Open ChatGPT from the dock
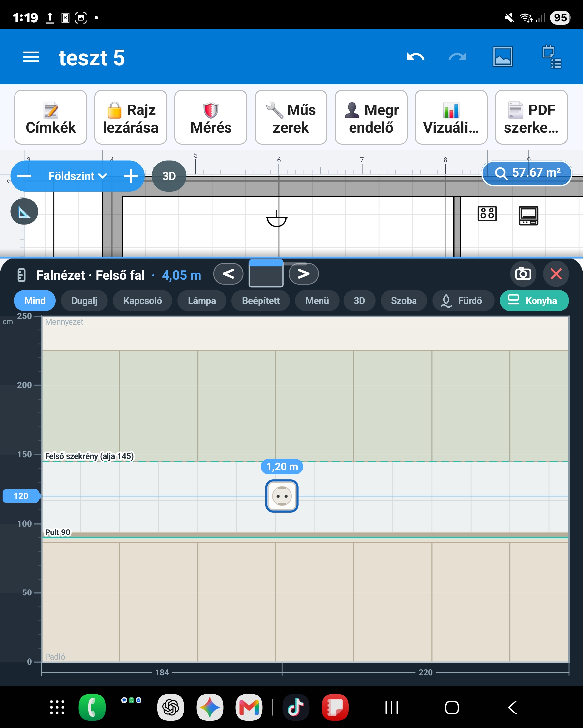The width and height of the screenshot is (583, 728). coord(170,707)
